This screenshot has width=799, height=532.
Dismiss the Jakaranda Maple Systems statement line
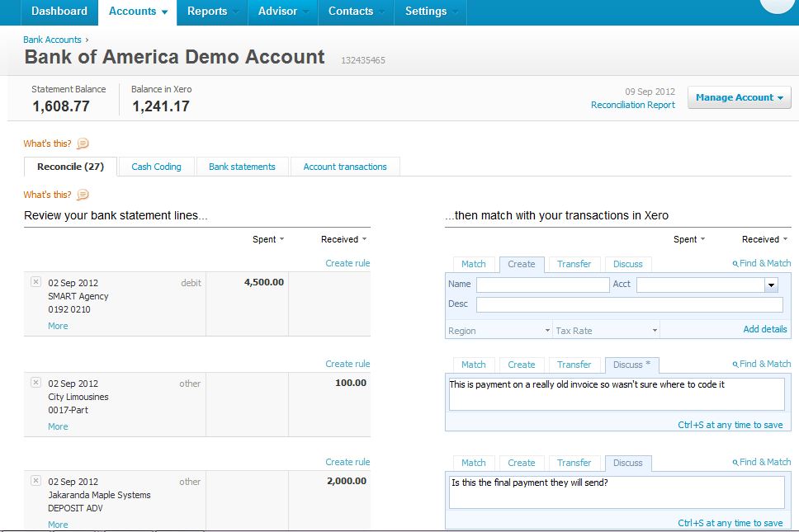coord(35,480)
